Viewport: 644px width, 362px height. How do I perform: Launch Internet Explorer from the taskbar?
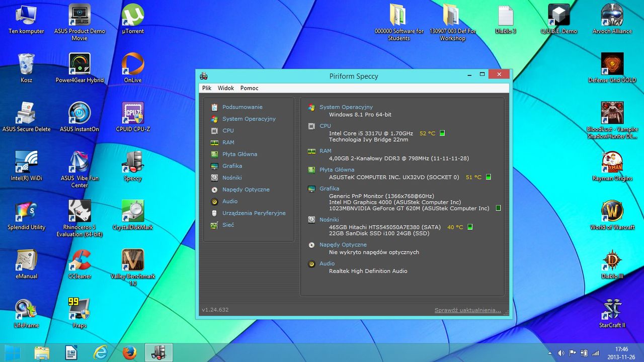(100, 352)
